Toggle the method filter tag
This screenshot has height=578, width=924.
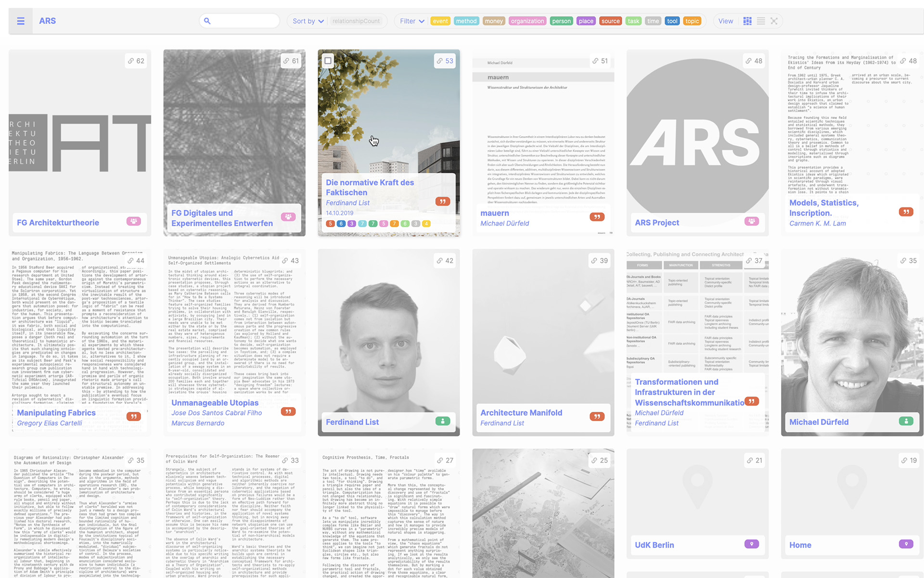pyautogui.click(x=466, y=21)
